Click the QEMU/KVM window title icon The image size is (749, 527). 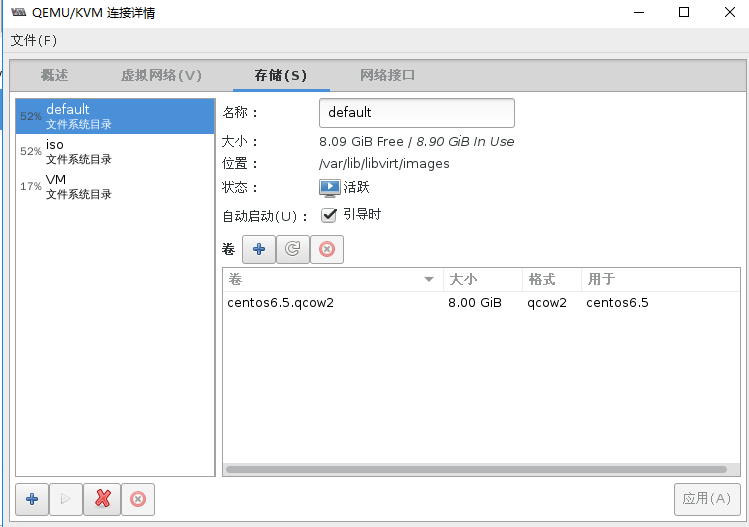point(19,12)
